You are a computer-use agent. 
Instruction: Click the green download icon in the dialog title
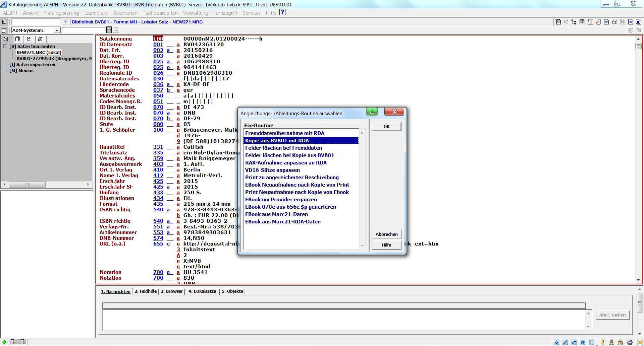pyautogui.click(x=372, y=112)
